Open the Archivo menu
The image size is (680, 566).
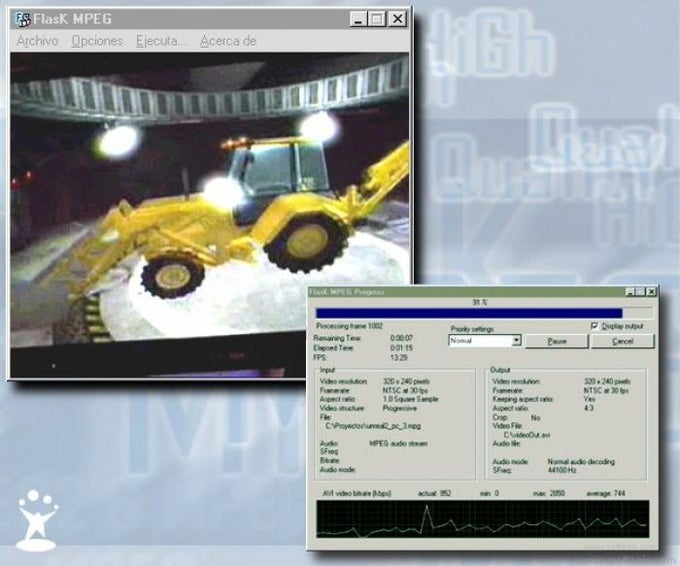[38, 41]
